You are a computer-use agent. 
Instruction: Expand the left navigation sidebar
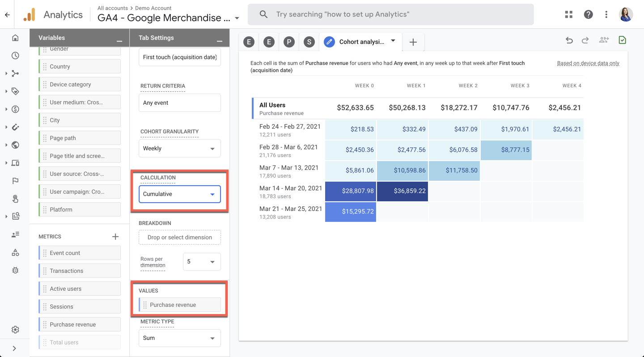click(x=14, y=348)
